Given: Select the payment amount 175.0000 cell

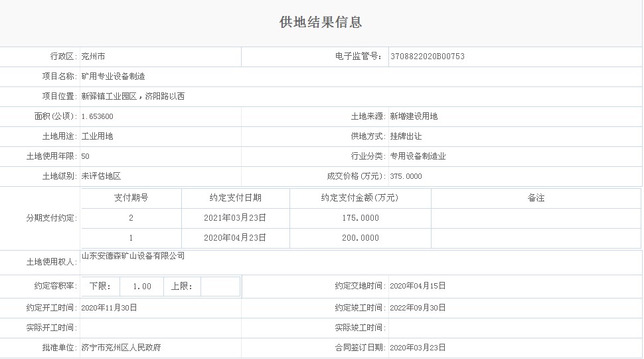Looking at the screenshot, I should [x=360, y=218].
